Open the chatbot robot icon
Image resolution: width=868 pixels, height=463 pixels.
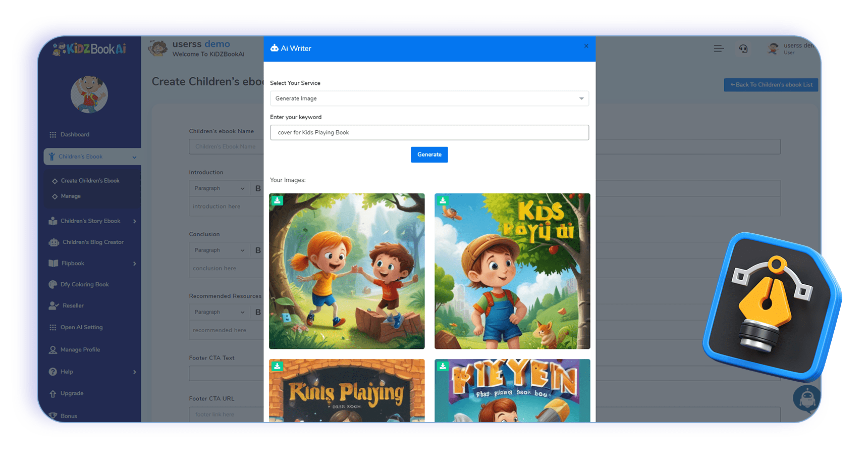coord(806,398)
